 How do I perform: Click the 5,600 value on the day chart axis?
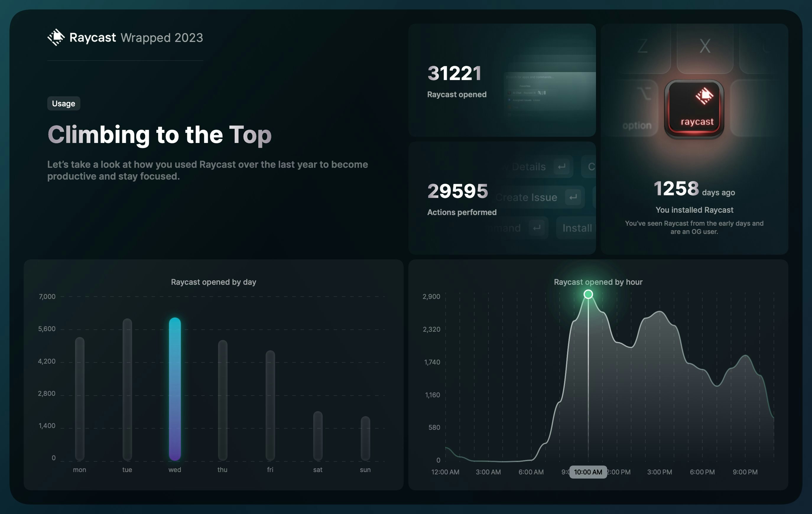click(46, 329)
